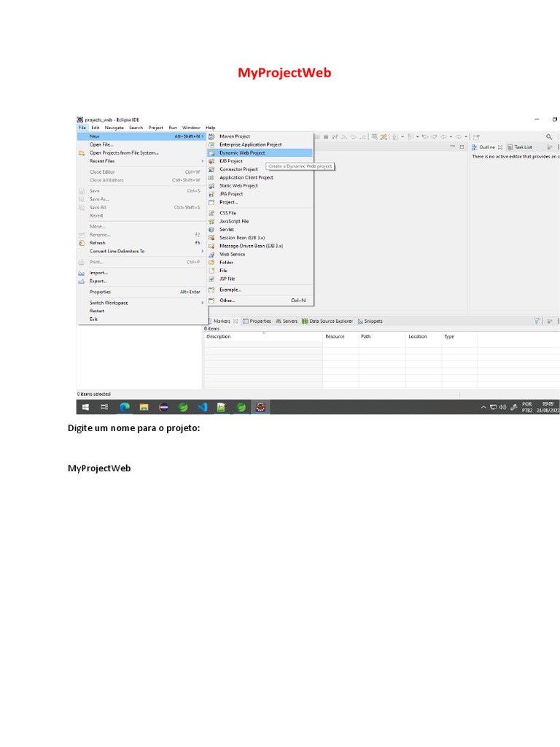Open the Window menu
Image resolution: width=560 pixels, height=747 pixels.
[x=192, y=128]
